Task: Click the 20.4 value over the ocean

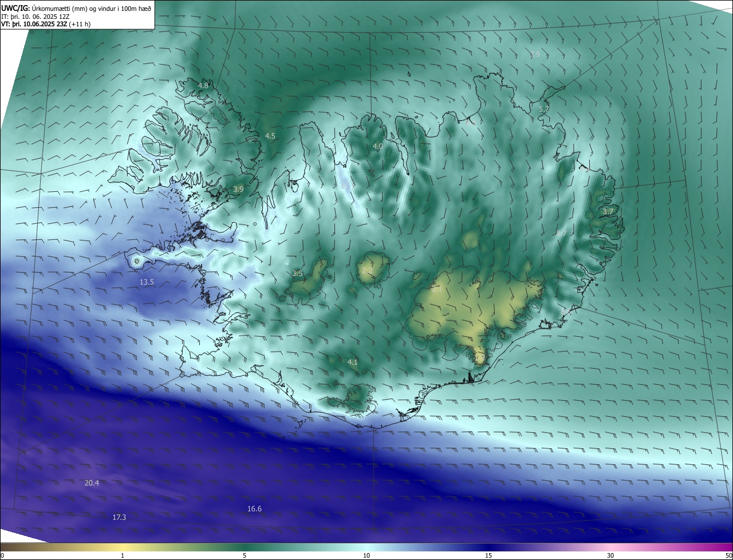Action: tap(92, 483)
